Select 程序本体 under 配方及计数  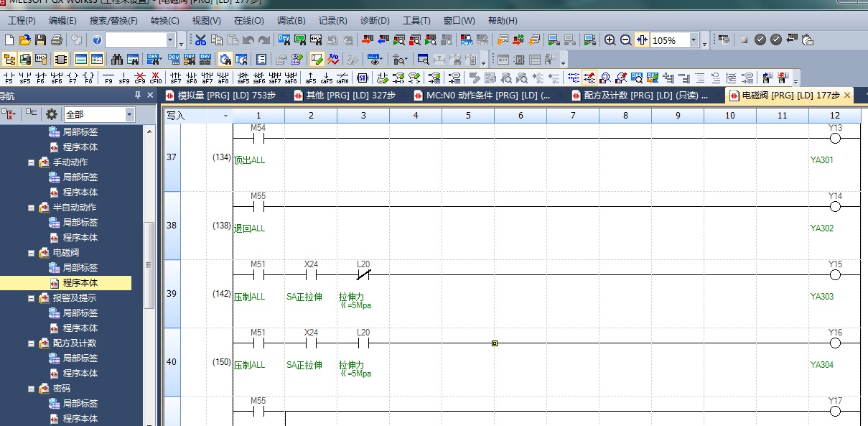[x=80, y=374]
